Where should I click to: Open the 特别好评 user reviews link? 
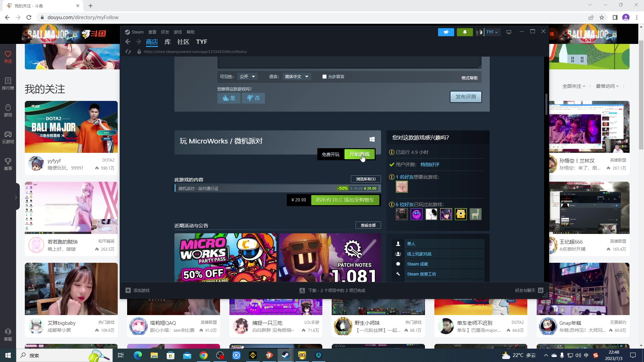(430, 165)
